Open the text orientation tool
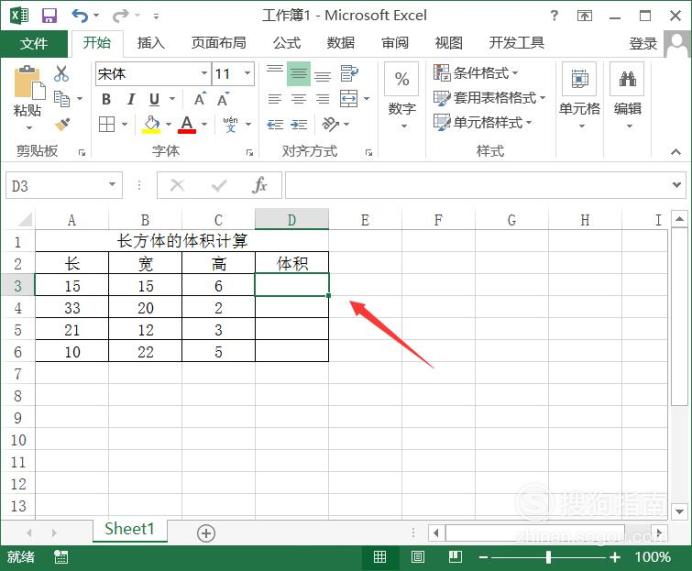The image size is (692, 571). [x=331, y=124]
